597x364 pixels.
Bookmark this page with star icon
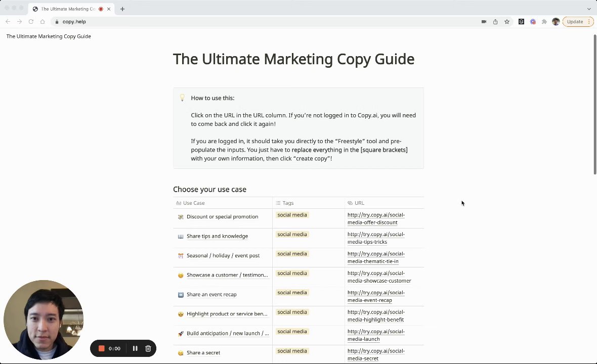tap(506, 22)
